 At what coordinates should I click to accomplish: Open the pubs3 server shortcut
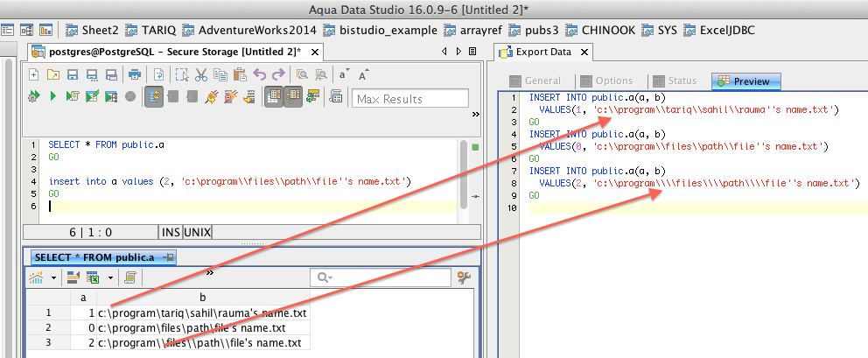click(534, 30)
